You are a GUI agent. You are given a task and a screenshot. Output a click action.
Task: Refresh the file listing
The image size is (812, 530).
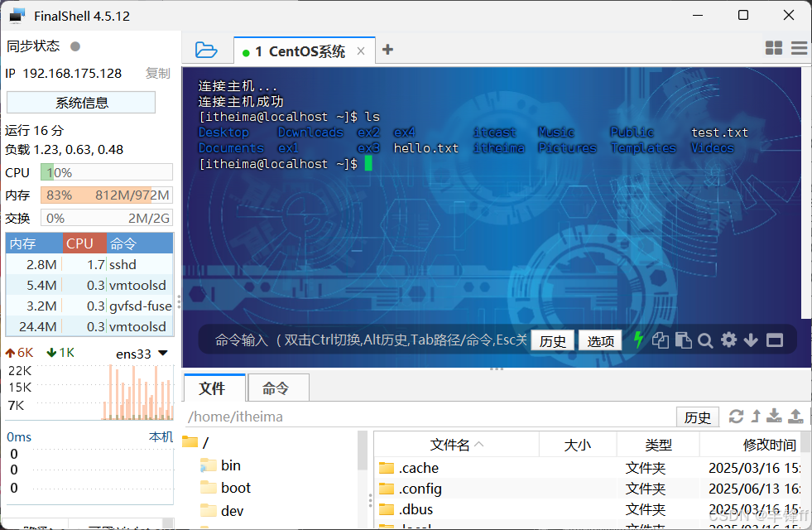736,416
